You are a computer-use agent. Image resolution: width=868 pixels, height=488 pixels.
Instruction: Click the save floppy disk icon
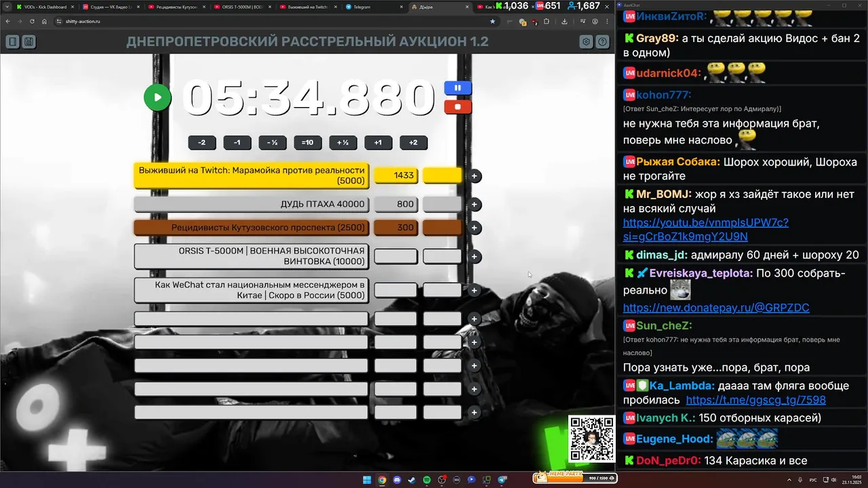[x=28, y=42]
